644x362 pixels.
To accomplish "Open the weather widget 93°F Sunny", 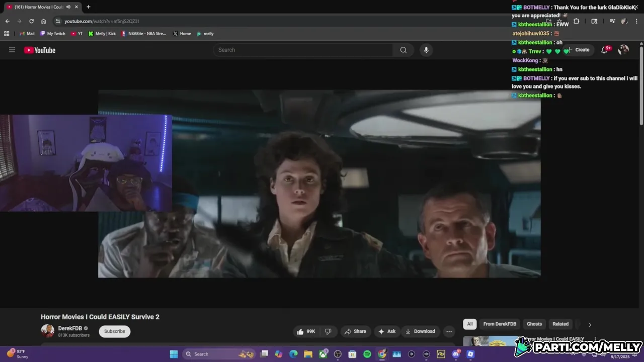I will coord(18,354).
